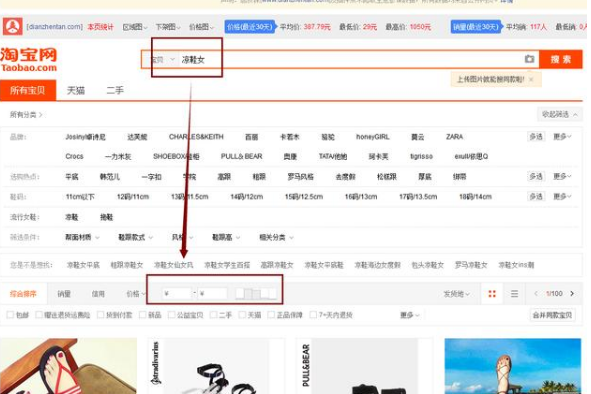Open the 鞋跟款式 filter dropdown
591x394 pixels.
(136, 237)
